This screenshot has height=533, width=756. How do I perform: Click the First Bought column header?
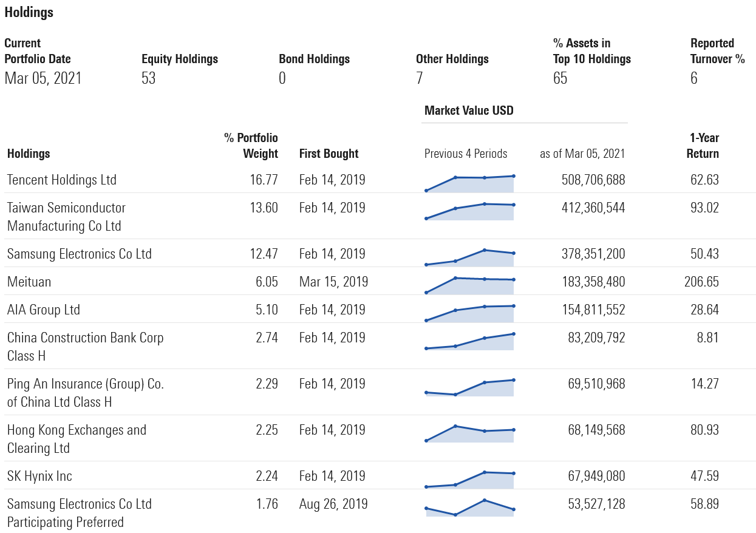point(329,154)
